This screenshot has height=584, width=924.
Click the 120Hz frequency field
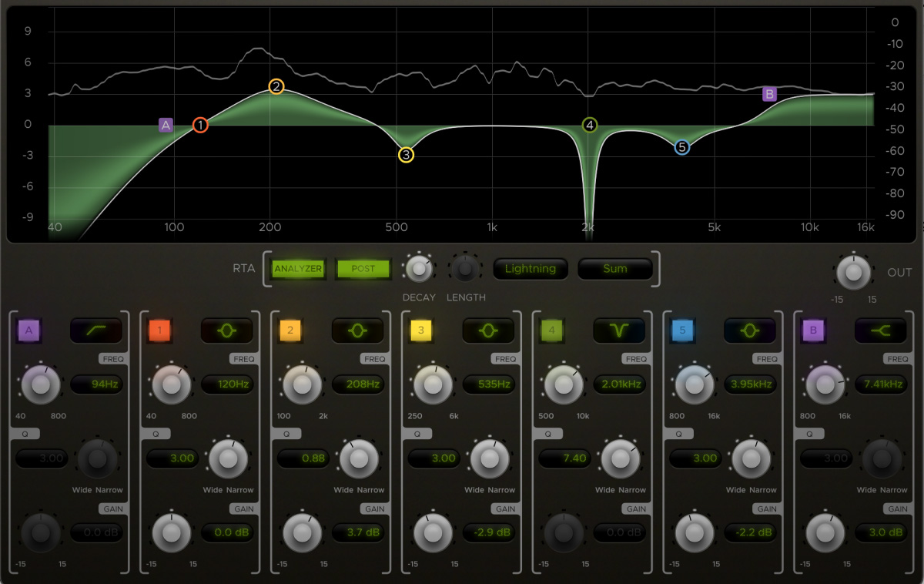pyautogui.click(x=228, y=384)
